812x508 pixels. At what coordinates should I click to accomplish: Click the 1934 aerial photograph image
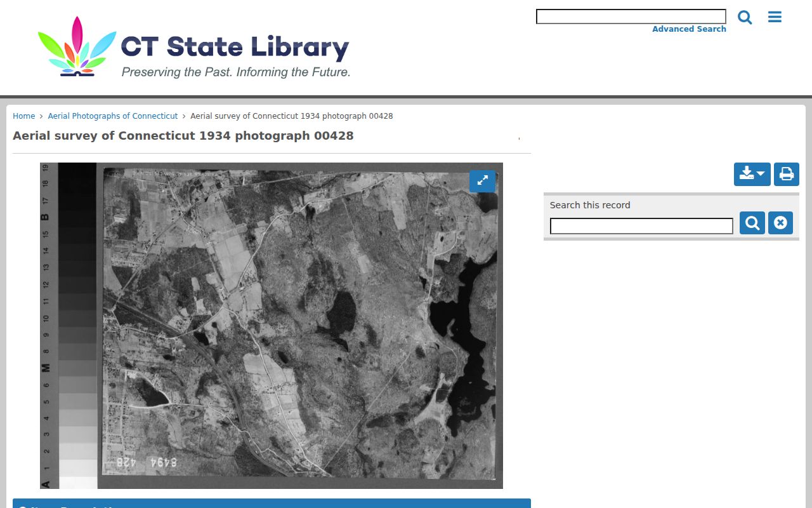pos(272,326)
